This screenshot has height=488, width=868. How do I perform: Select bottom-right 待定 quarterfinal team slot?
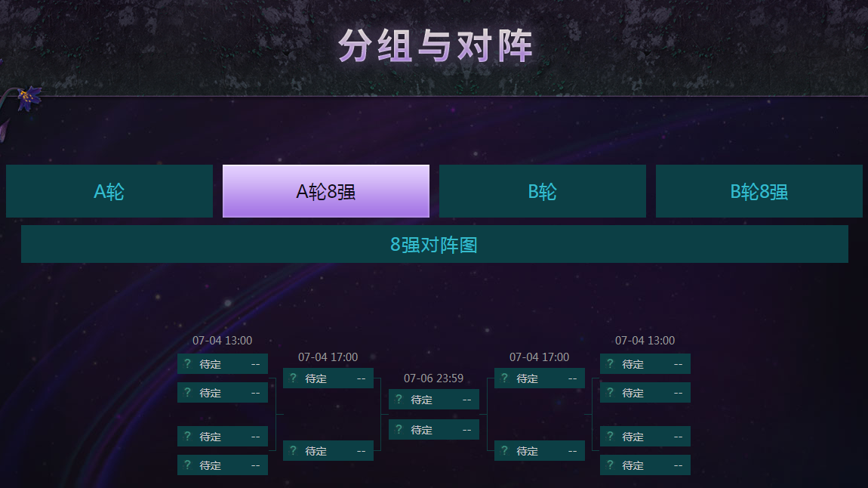[x=645, y=465]
